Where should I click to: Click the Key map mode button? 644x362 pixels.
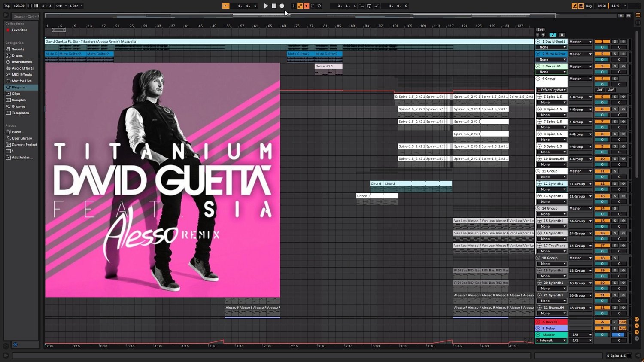(589, 6)
